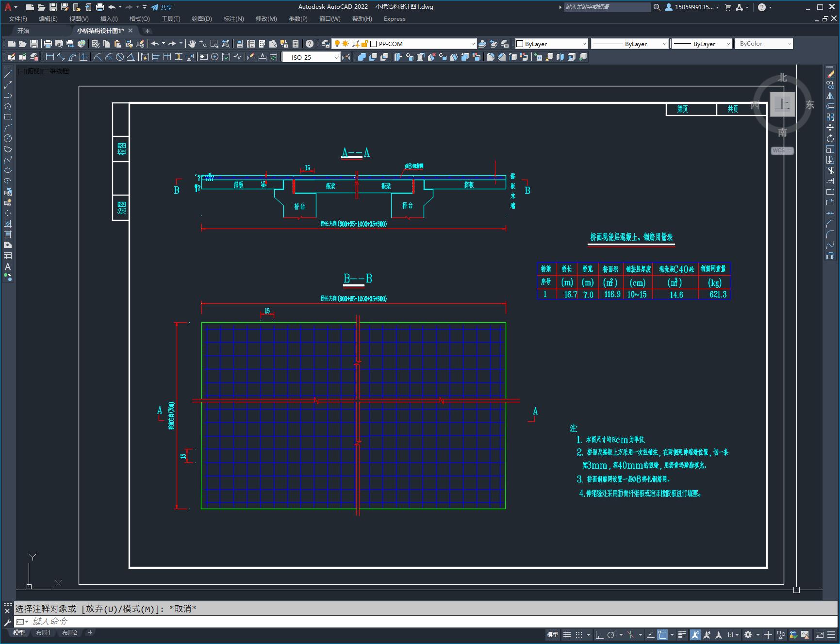Open the Plot print icon
The image size is (840, 644).
48,44
